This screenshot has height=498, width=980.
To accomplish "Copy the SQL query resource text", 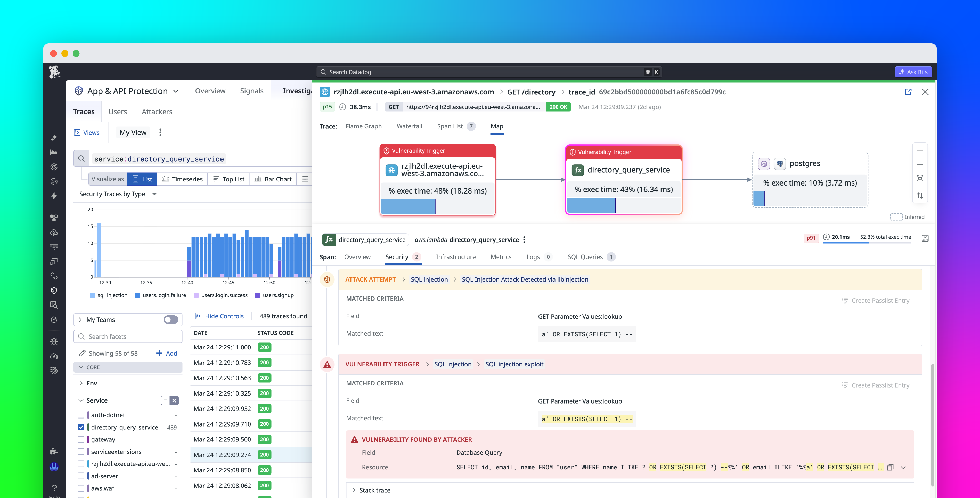I will 891,467.
